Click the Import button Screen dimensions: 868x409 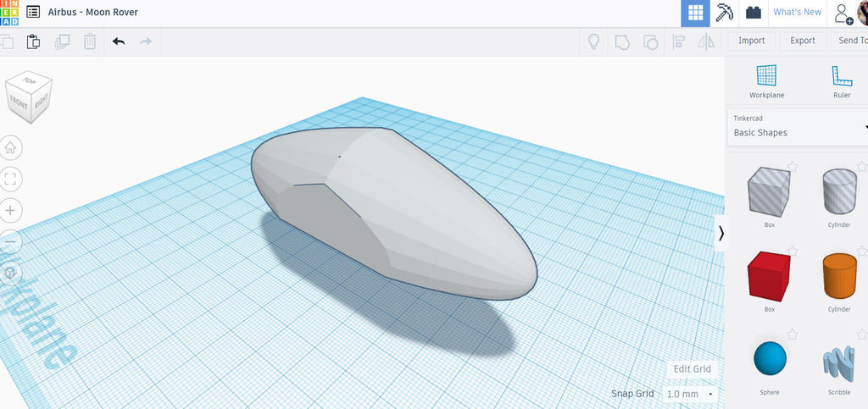pyautogui.click(x=751, y=41)
